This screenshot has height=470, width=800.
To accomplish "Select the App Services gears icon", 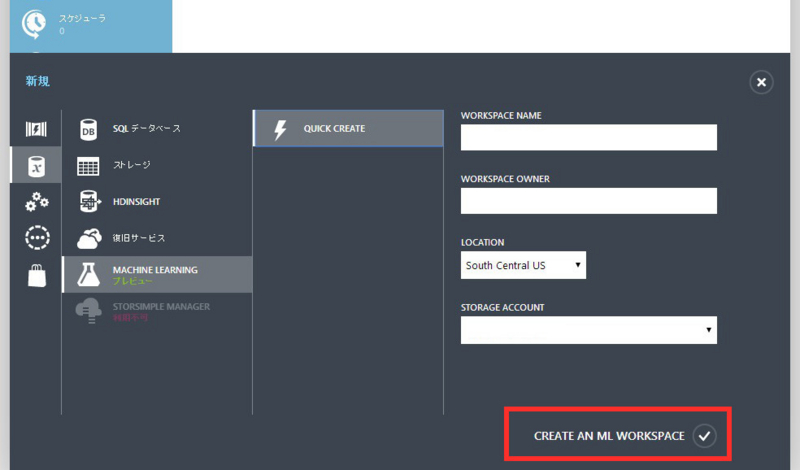I will tap(37, 202).
